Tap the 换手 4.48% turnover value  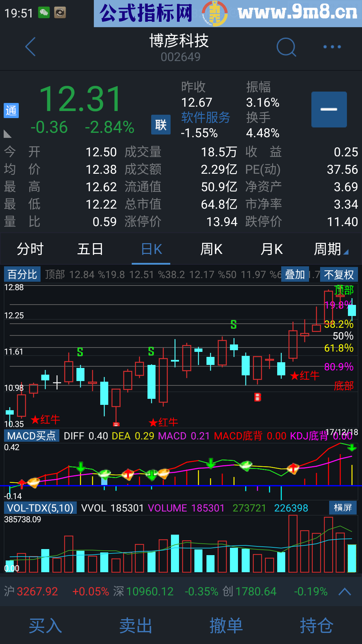263,133
